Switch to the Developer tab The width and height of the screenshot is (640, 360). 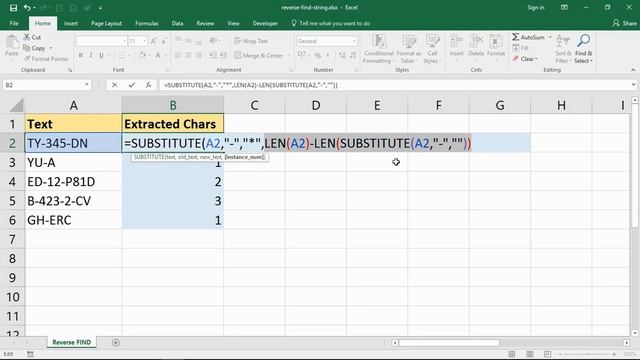pos(265,23)
